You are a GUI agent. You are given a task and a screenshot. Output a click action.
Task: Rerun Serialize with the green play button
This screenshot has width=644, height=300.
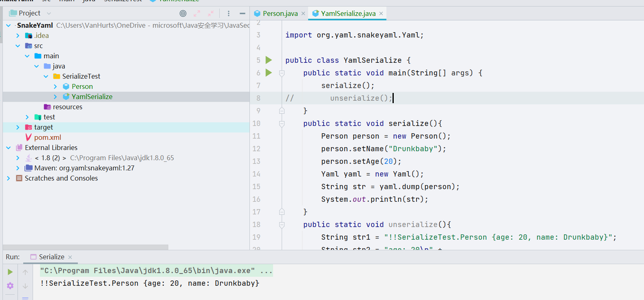(x=10, y=272)
